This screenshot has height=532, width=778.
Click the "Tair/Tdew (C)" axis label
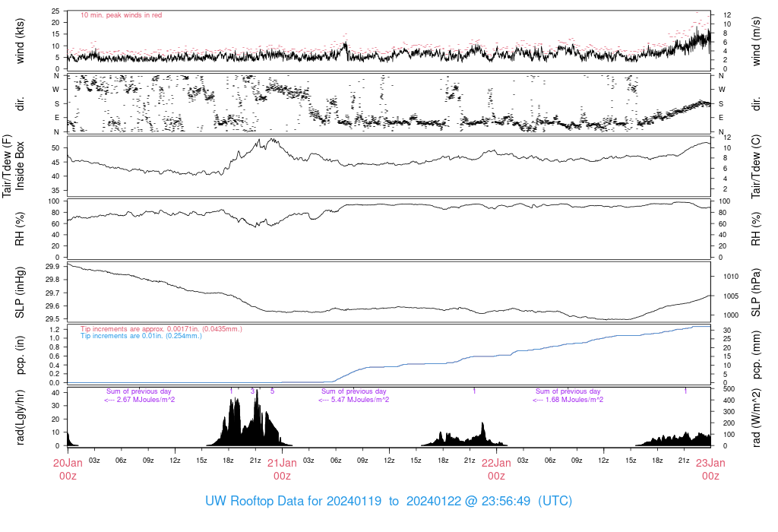[x=756, y=166]
